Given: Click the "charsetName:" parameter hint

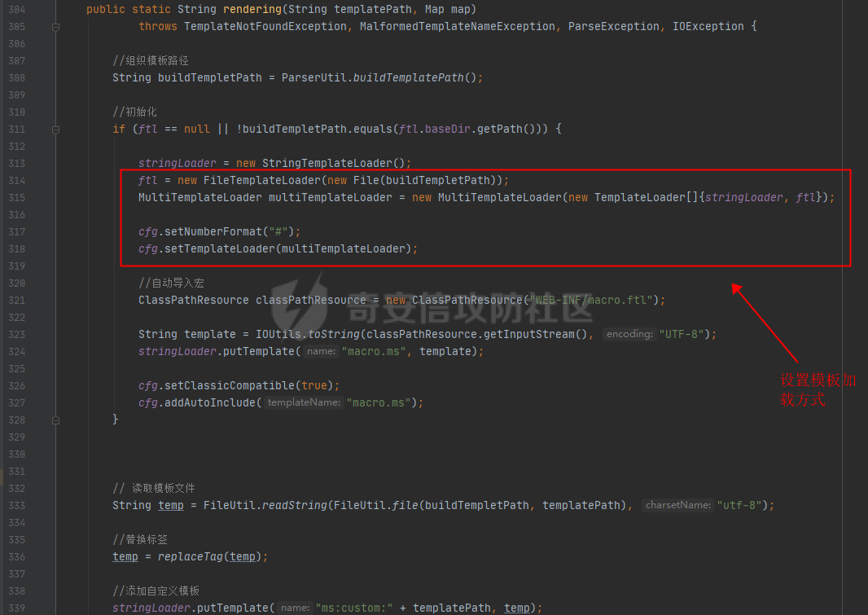Looking at the screenshot, I should tap(677, 506).
